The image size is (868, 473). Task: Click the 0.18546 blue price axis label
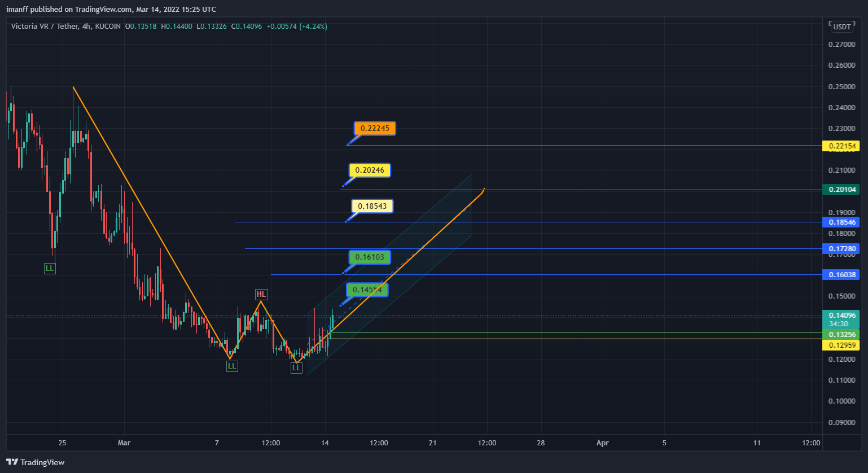[841, 222]
